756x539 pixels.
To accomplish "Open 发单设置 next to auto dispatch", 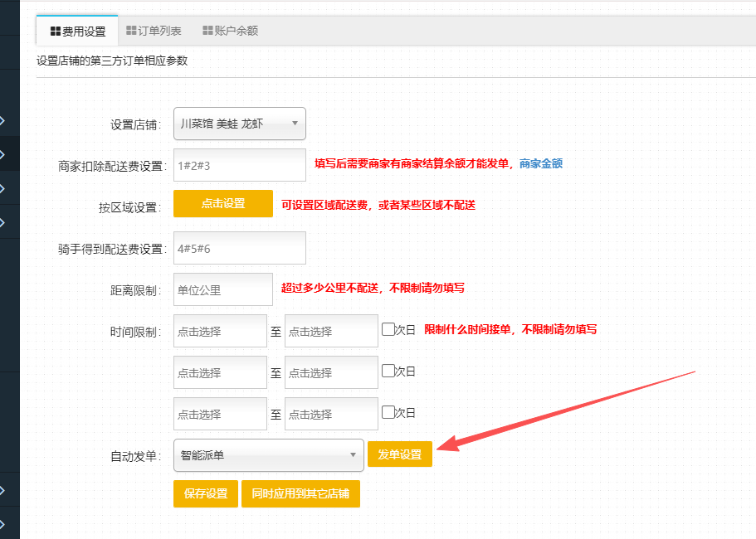I will click(399, 454).
